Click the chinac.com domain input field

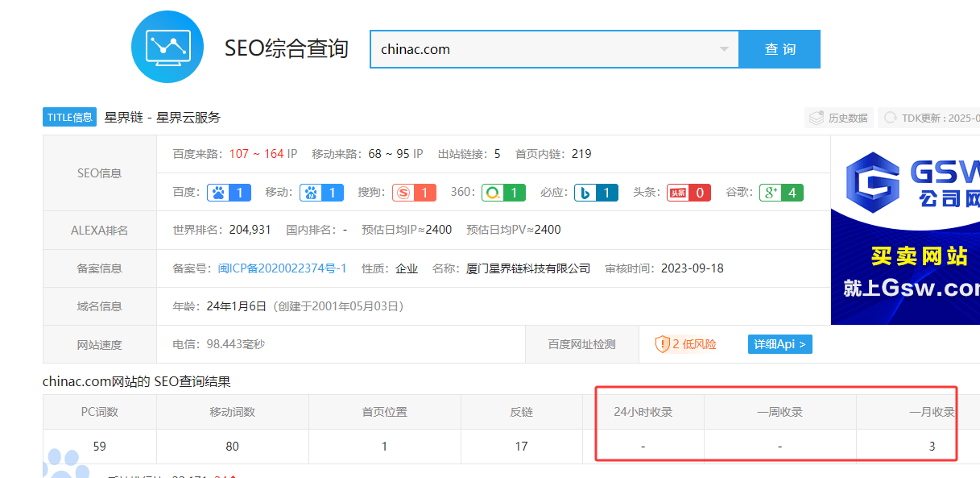click(554, 49)
